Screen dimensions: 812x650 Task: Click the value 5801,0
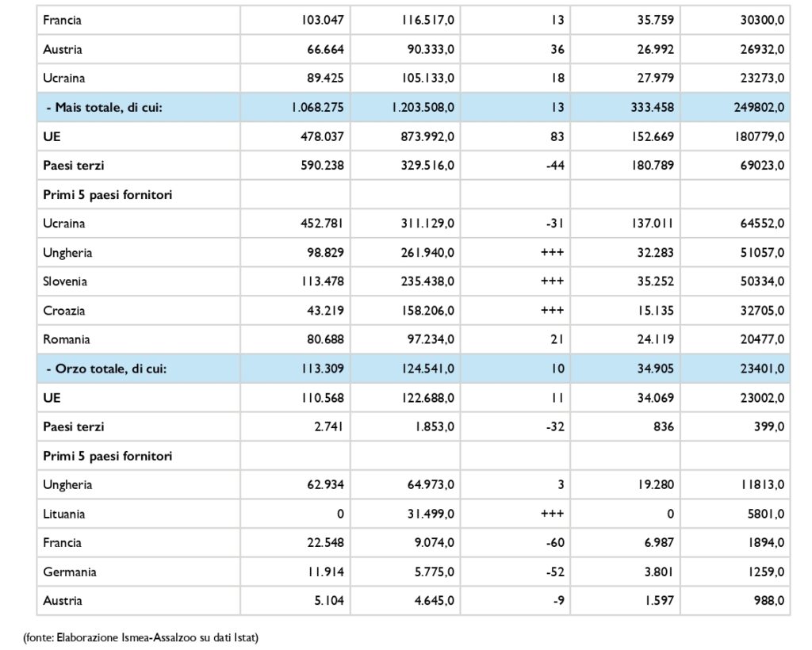(766, 514)
